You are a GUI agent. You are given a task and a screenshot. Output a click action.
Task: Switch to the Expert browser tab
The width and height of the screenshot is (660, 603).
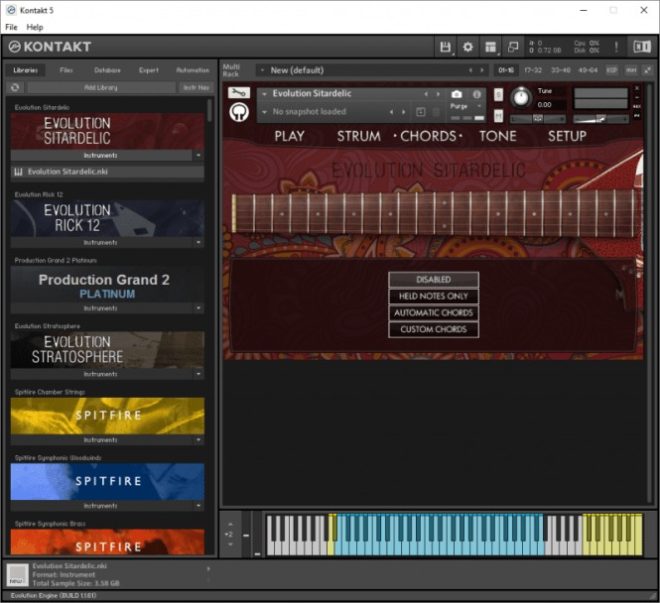click(149, 70)
